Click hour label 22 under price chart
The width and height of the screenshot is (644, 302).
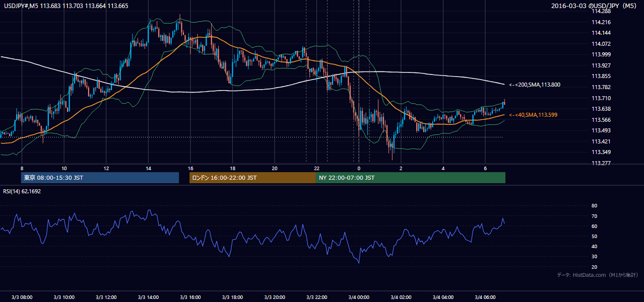(x=316, y=168)
